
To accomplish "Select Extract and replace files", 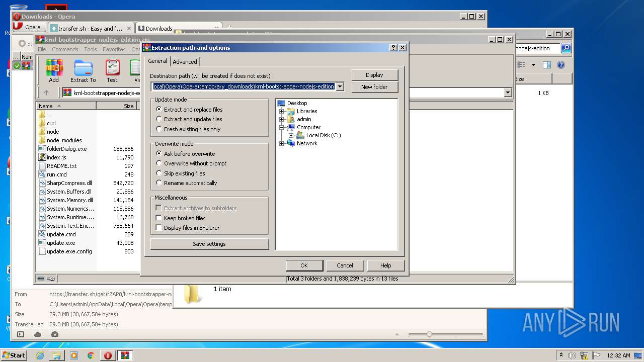I will point(159,109).
